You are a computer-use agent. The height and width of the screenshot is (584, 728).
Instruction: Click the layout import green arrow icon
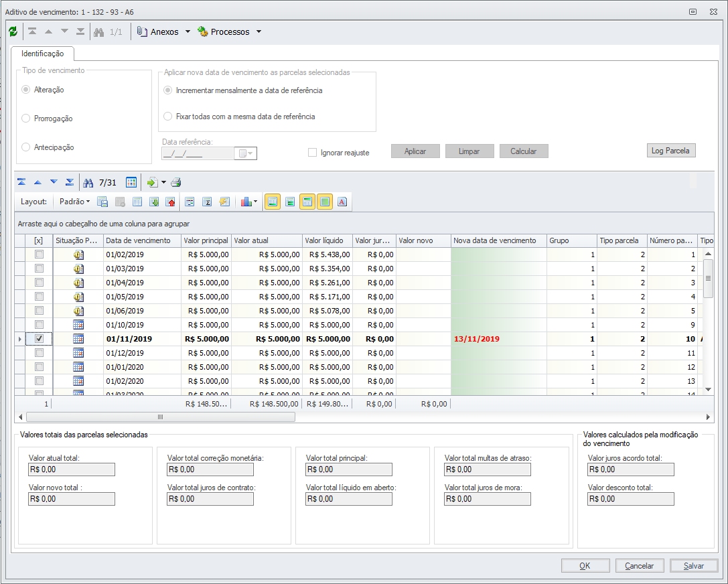[x=154, y=202]
